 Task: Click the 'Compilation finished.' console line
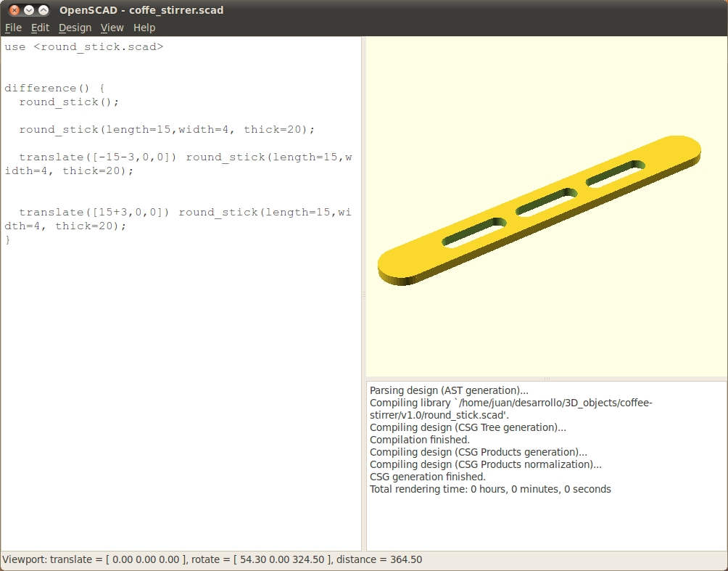click(420, 440)
